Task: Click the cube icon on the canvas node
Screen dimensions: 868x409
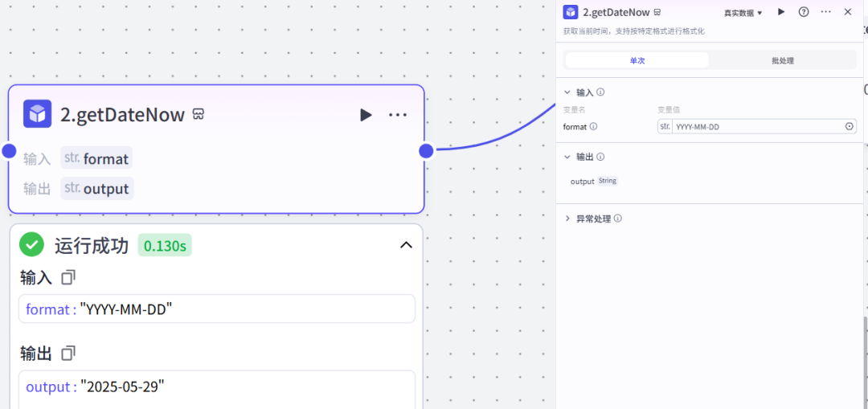Action: pyautogui.click(x=38, y=114)
